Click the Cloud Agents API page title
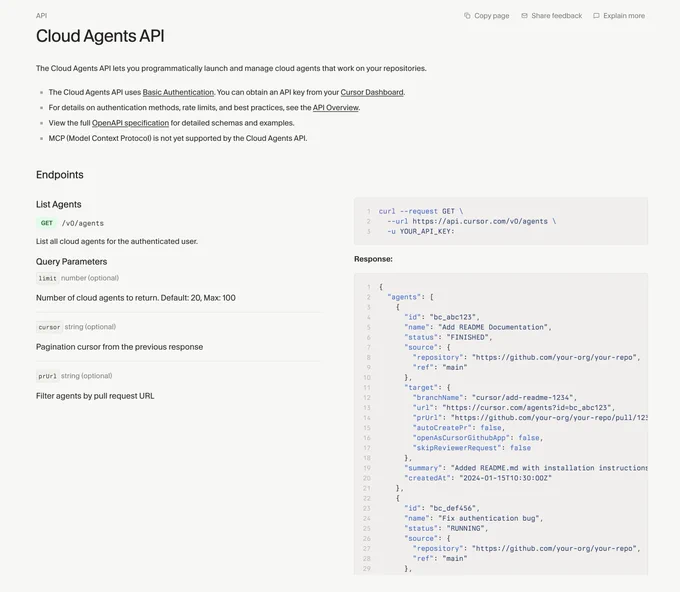 coord(100,36)
